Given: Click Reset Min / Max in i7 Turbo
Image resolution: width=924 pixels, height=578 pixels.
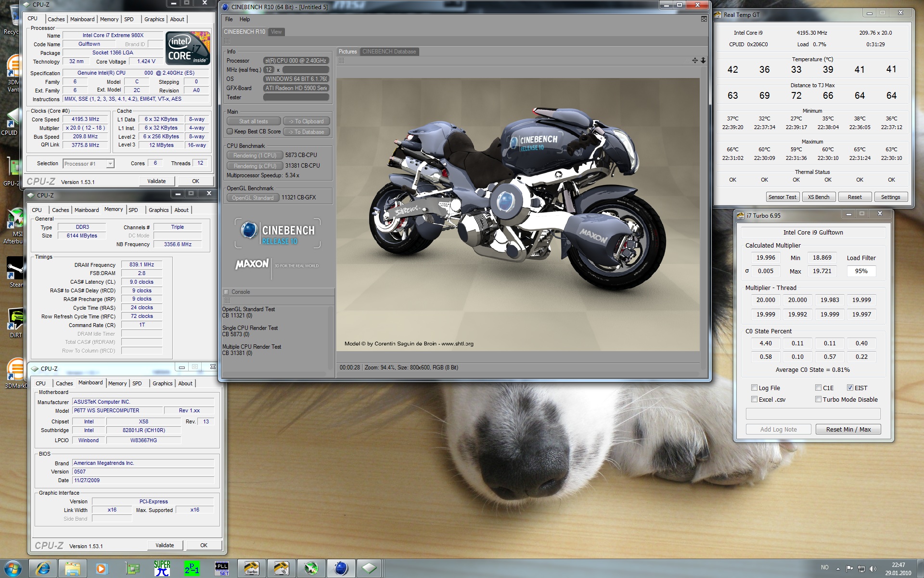Looking at the screenshot, I should [848, 430].
